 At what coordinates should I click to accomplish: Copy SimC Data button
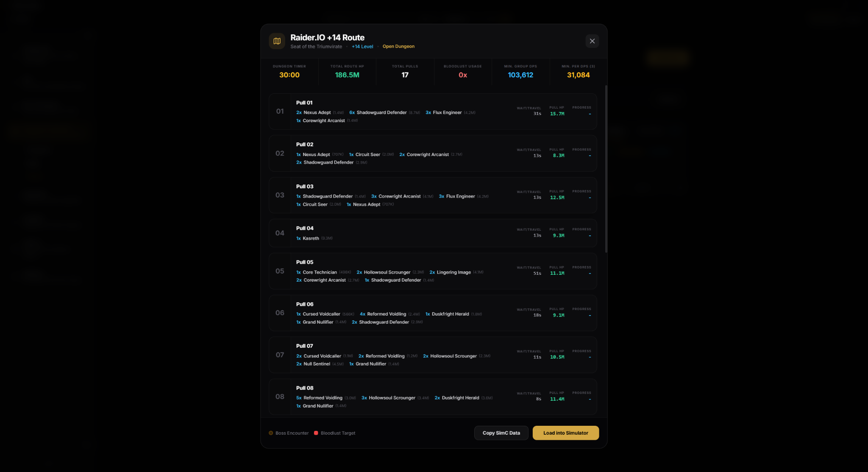click(x=501, y=433)
